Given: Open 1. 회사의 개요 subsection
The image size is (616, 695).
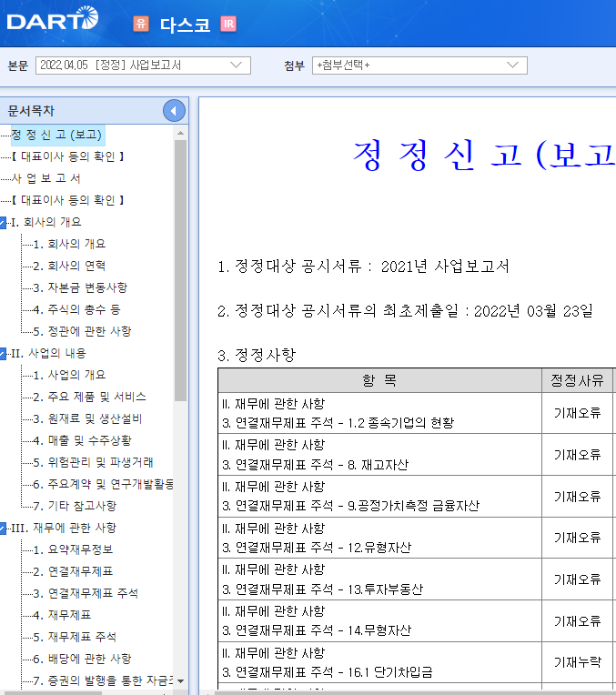Looking at the screenshot, I should click(69, 244).
